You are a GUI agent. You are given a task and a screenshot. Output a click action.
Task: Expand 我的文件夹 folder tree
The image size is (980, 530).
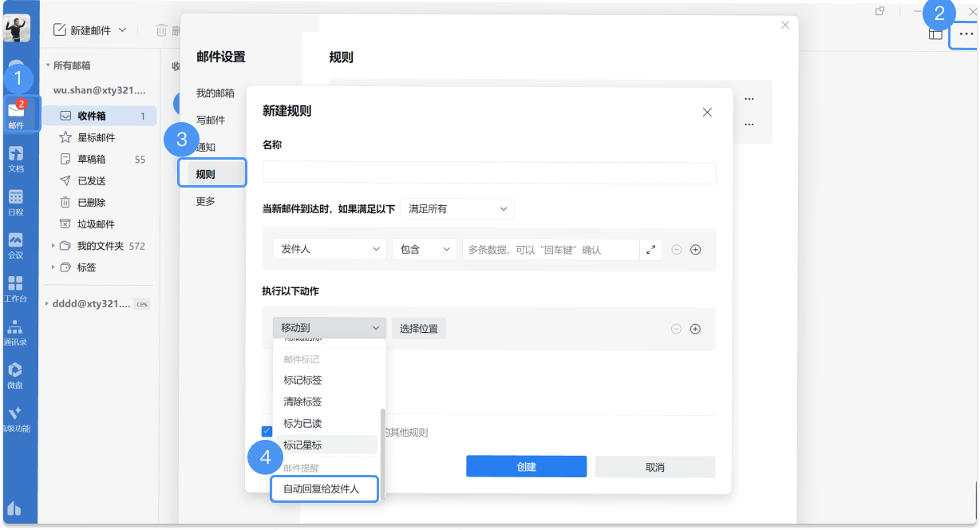point(53,246)
